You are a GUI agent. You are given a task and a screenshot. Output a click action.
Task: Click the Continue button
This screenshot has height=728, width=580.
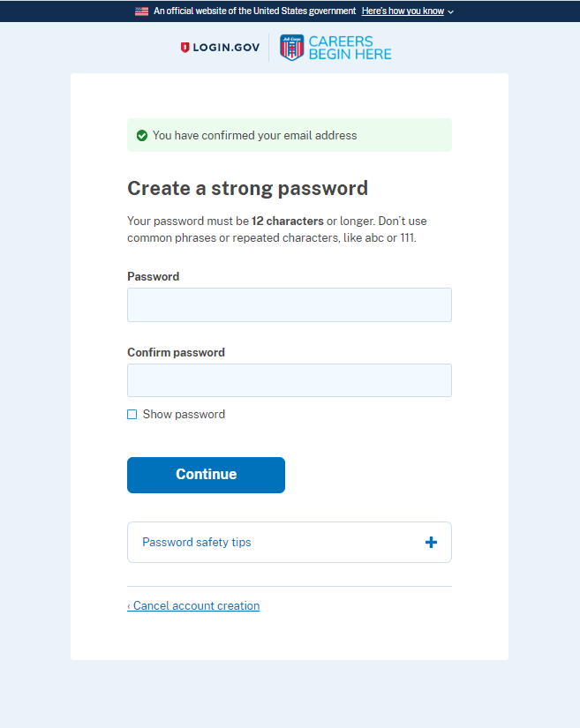(207, 475)
